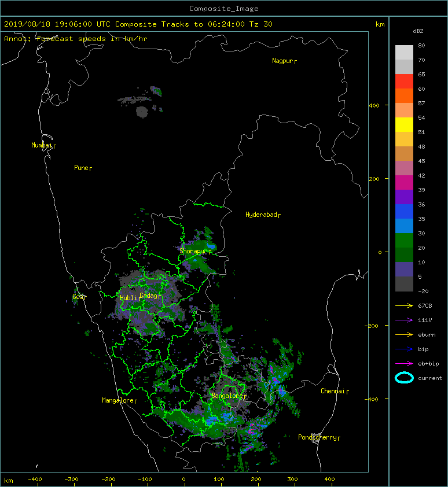Screen dimensions: 448x487
Task: Click the 30 dBZ green swatch
Action: [x=404, y=241]
